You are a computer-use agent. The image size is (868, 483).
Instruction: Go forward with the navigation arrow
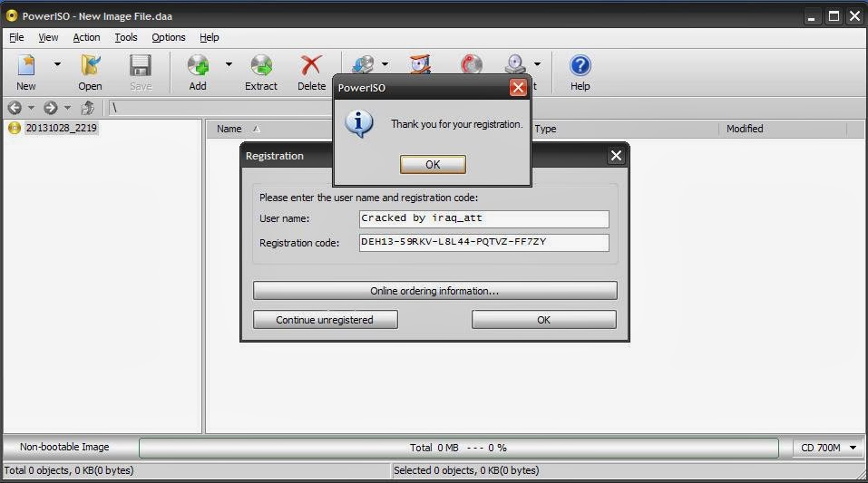[51, 108]
